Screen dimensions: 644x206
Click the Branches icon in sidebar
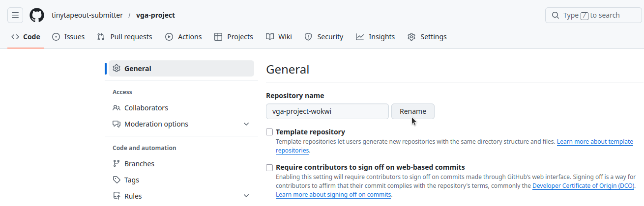(117, 164)
